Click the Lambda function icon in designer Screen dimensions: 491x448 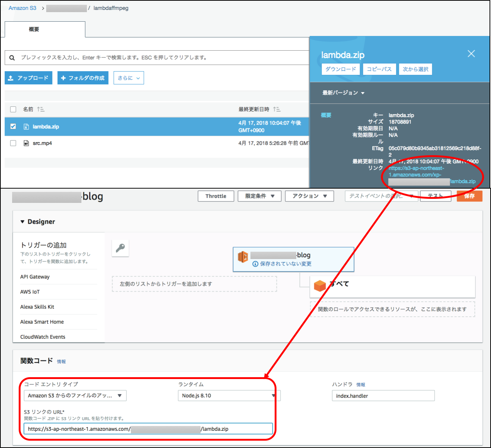243,257
